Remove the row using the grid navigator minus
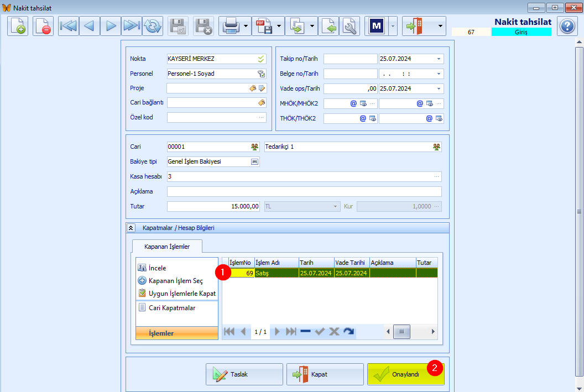 point(305,332)
